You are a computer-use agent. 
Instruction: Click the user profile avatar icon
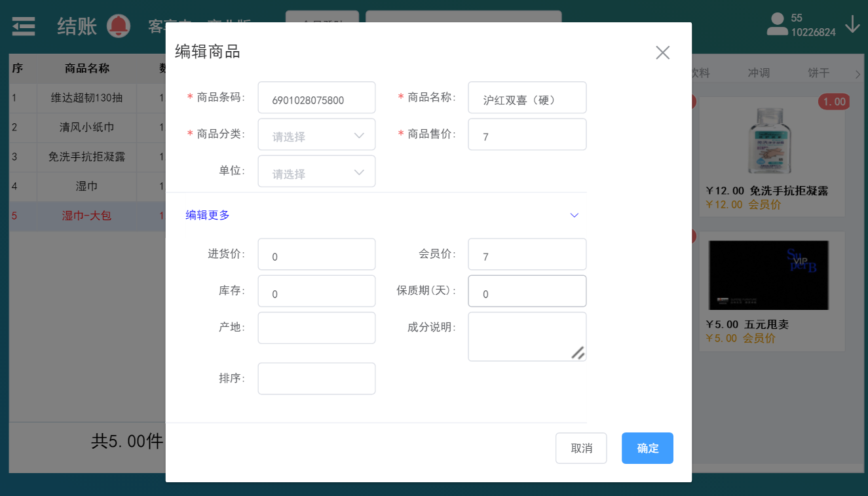pos(777,24)
